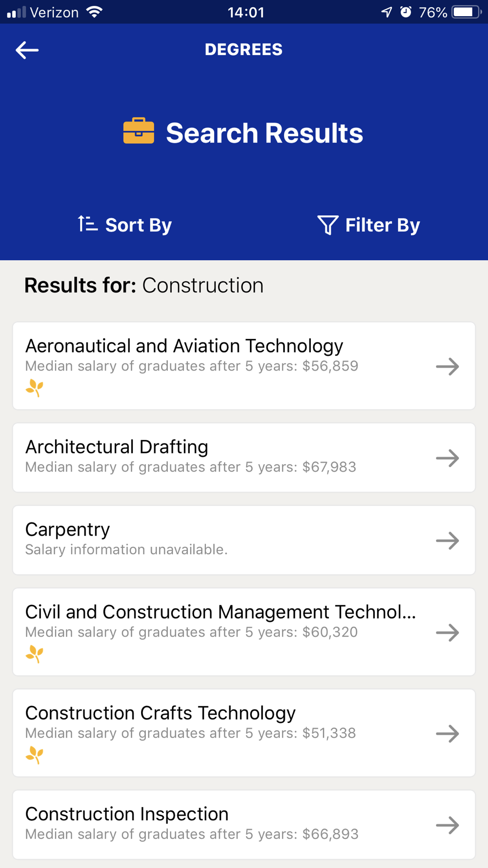Tap the briefcase icon beside Search Results
The image size is (488, 868).
pos(139,131)
